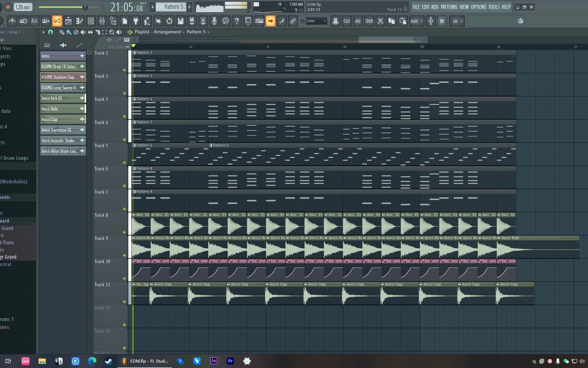
Task: Mute Track 5 with its green dot
Action: (x=124, y=163)
